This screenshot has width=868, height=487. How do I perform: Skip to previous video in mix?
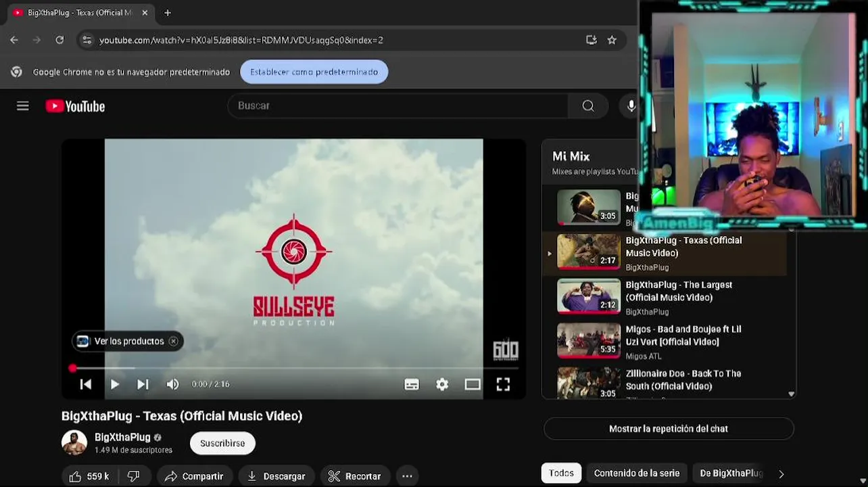pyautogui.click(x=86, y=384)
